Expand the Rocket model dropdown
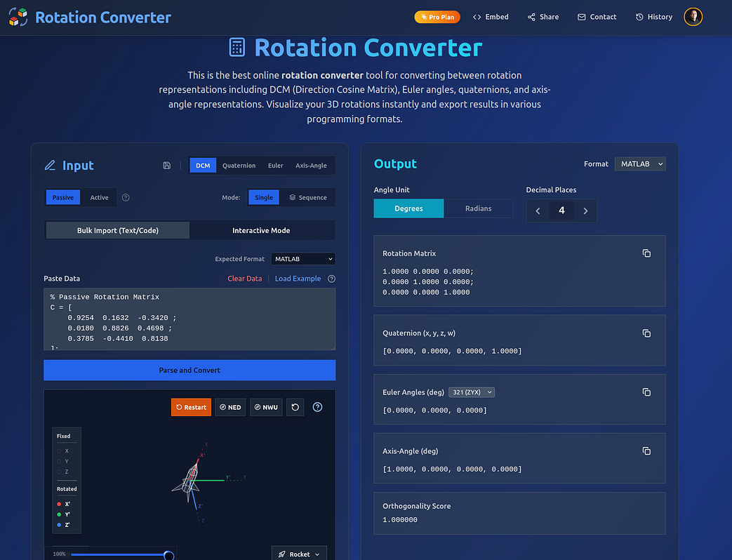Viewport: 732px width, 560px height. click(x=300, y=554)
